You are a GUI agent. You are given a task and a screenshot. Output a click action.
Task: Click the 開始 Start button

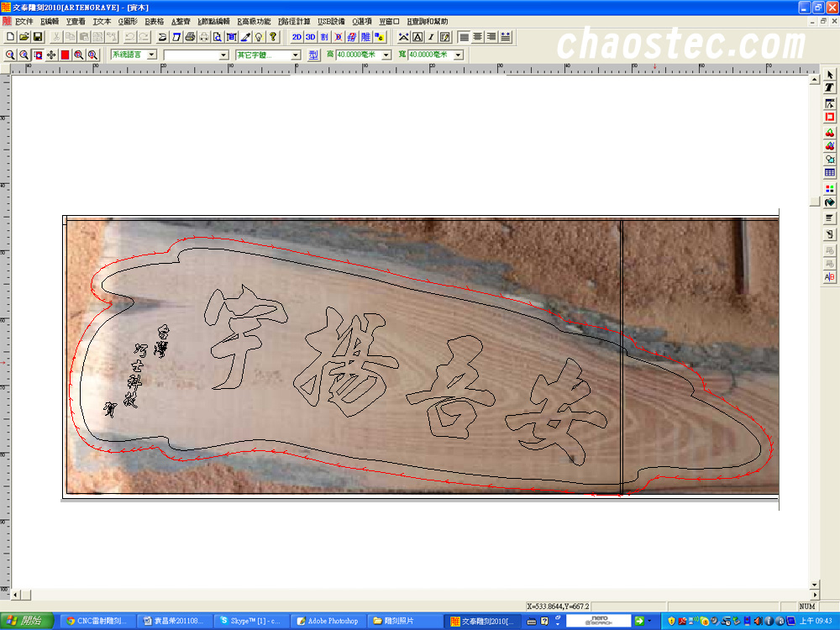point(27,621)
